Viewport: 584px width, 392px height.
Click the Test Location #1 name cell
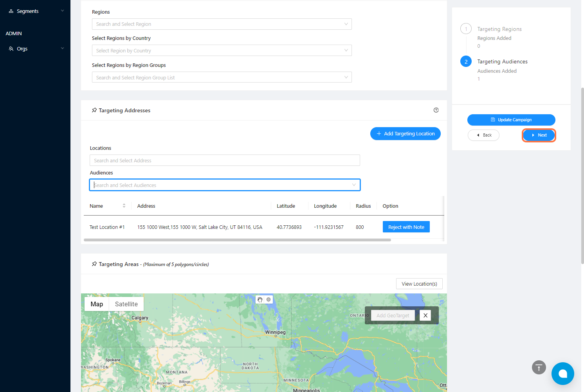click(x=107, y=227)
